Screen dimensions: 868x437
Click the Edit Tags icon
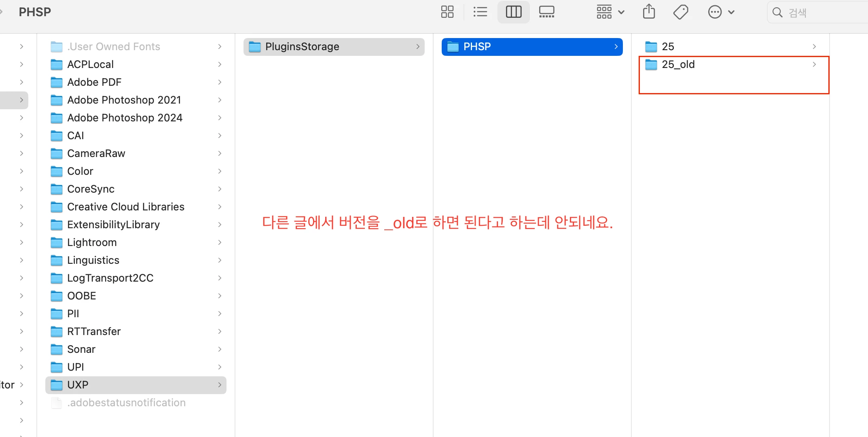point(681,12)
